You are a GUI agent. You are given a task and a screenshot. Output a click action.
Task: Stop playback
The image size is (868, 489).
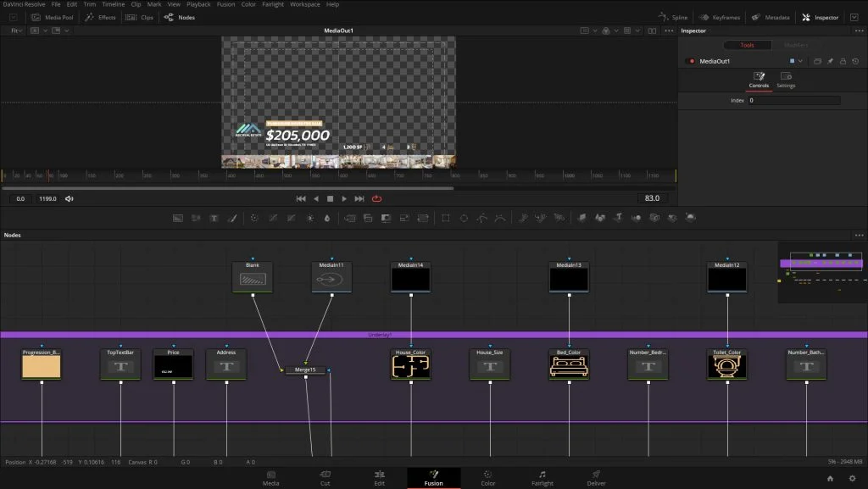[331, 198]
